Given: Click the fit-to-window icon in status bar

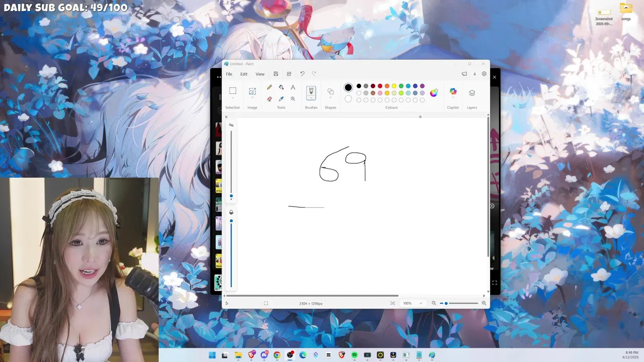Looking at the screenshot, I should pyautogui.click(x=392, y=303).
